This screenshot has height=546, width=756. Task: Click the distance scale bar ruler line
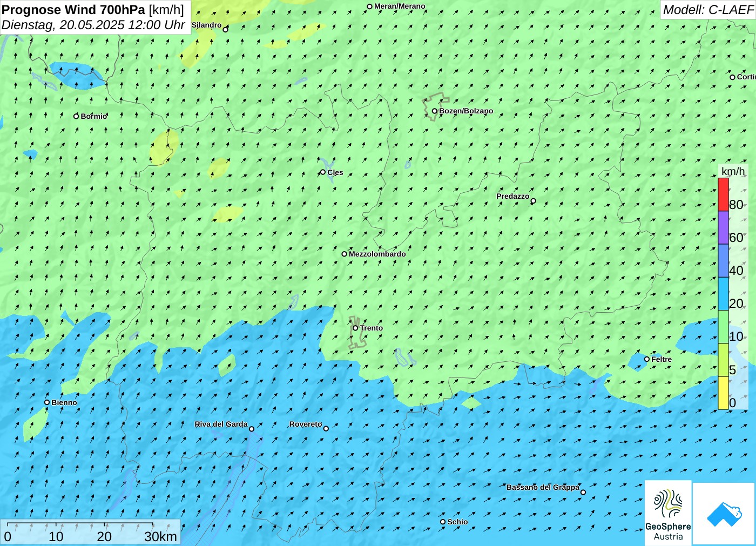pyautogui.click(x=80, y=524)
